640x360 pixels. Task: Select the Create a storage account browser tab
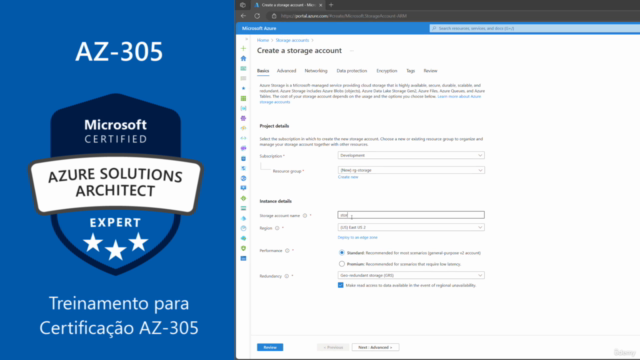[x=288, y=5]
